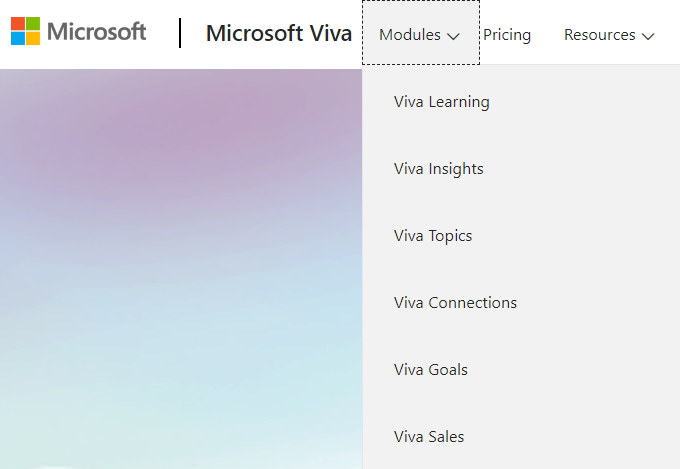Click the pastel hero banner background

tap(180, 260)
